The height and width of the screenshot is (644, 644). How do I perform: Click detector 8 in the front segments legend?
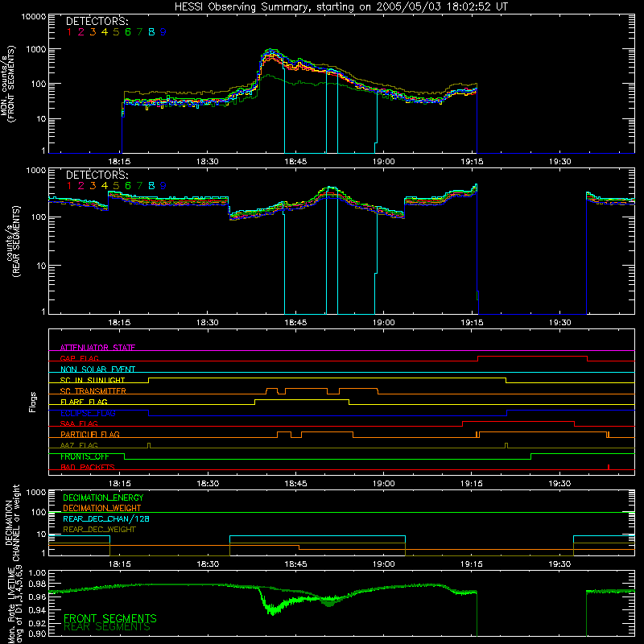(x=151, y=32)
